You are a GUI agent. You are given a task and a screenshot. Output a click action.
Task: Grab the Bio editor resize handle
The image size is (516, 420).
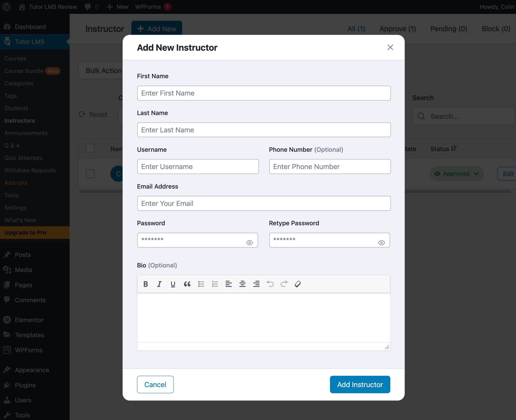pyautogui.click(x=387, y=347)
